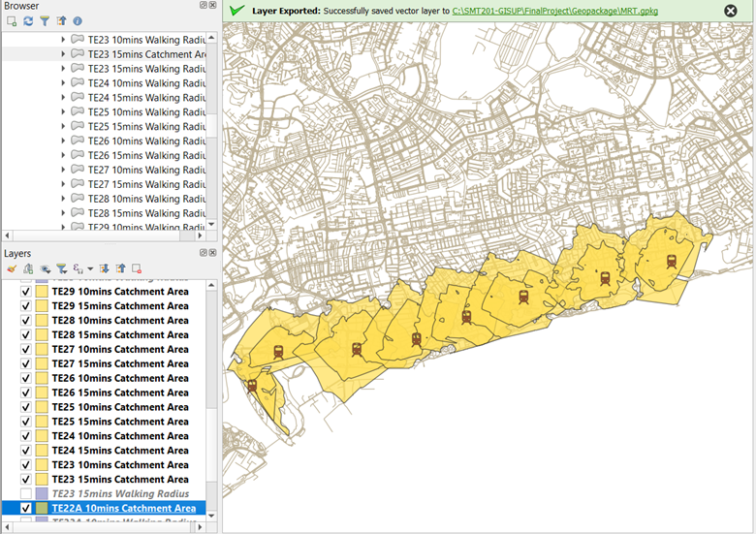
Task: Open the Browser filter icon
Action: 45,20
